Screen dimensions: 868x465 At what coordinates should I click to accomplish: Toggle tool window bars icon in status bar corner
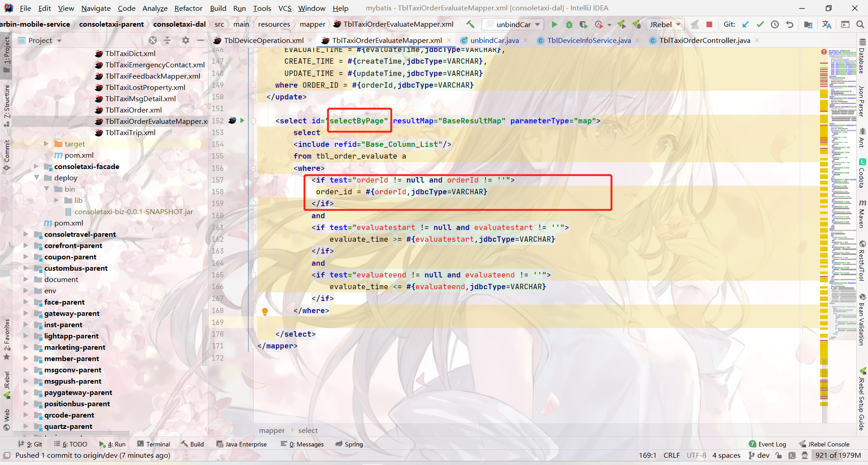(x=7, y=456)
